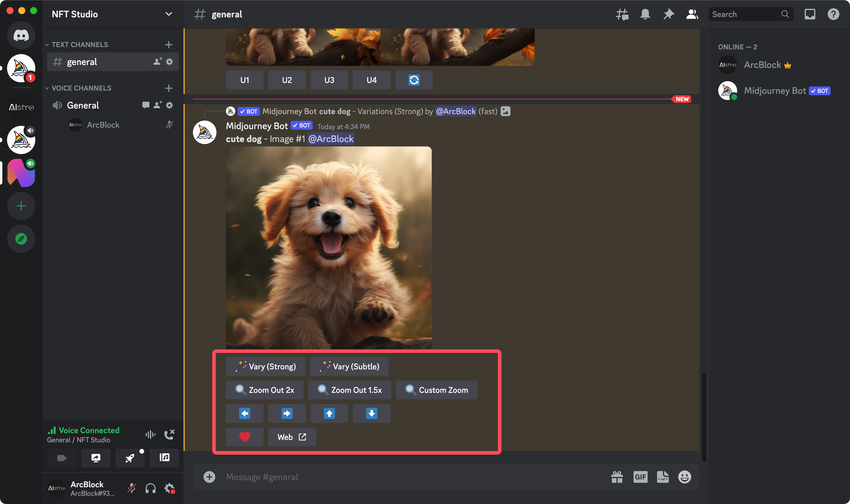Toggle headphones deafen in user panel

[x=150, y=488]
